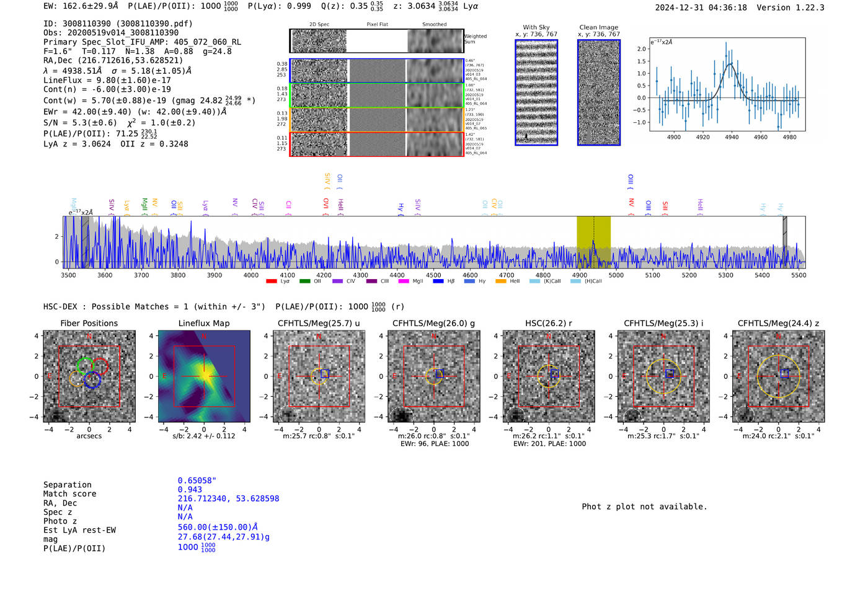The image size is (868, 591).
Task: Click the orange fiber circle in Fiber Positions
Action: pyautogui.click(x=78, y=379)
